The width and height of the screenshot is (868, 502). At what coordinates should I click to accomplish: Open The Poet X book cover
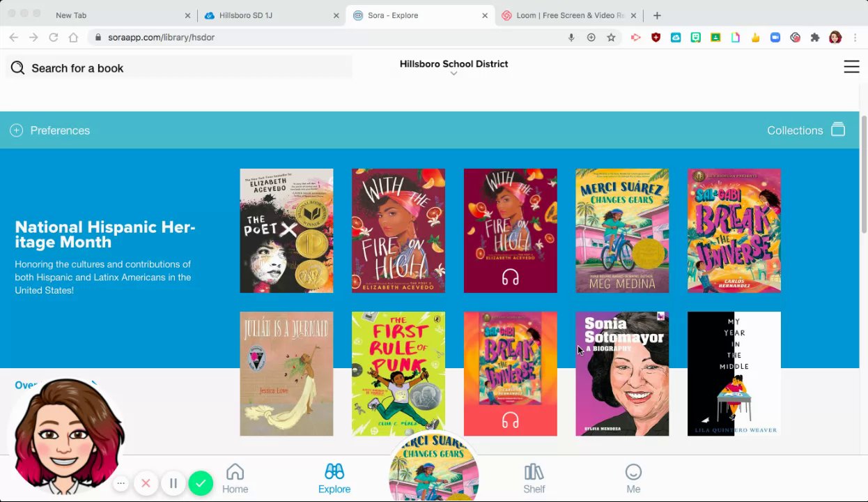click(x=286, y=231)
